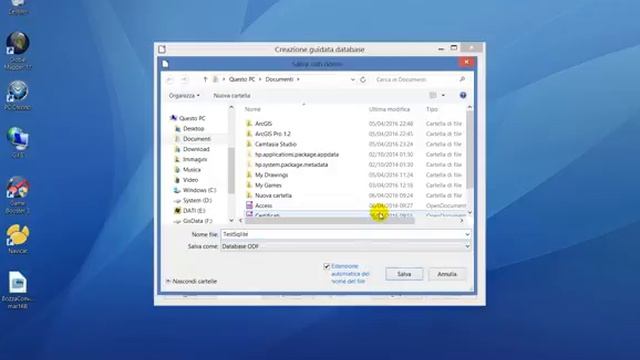
Task: Expand the address history dropdown arrow
Action: 353,80
